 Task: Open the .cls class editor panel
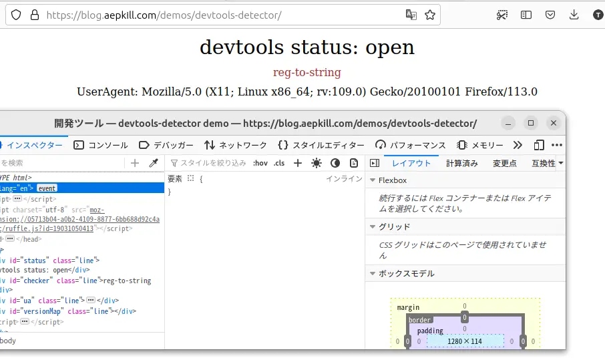click(x=279, y=163)
